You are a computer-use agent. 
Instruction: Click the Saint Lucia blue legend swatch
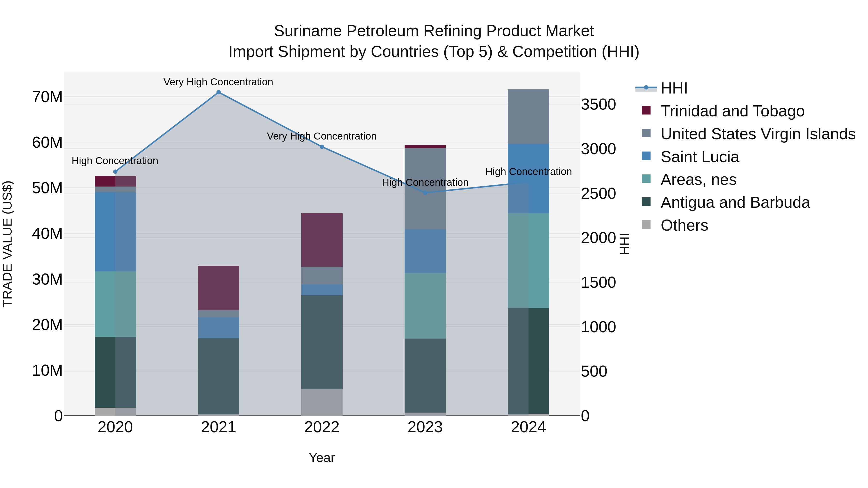pos(646,156)
